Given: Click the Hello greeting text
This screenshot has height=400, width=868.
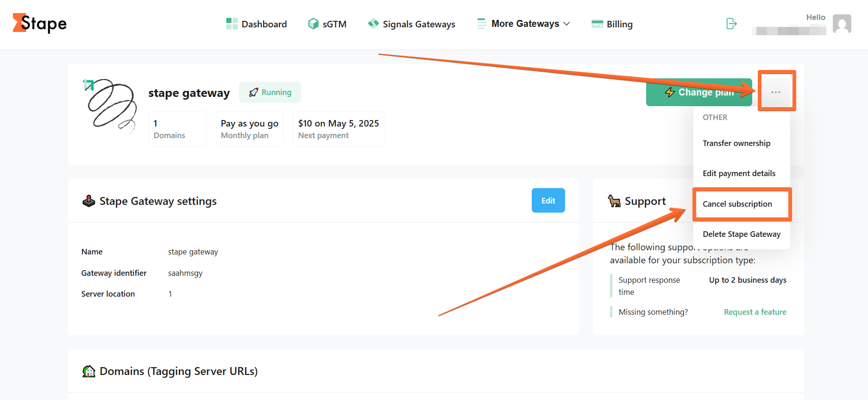Looking at the screenshot, I should point(816,17).
